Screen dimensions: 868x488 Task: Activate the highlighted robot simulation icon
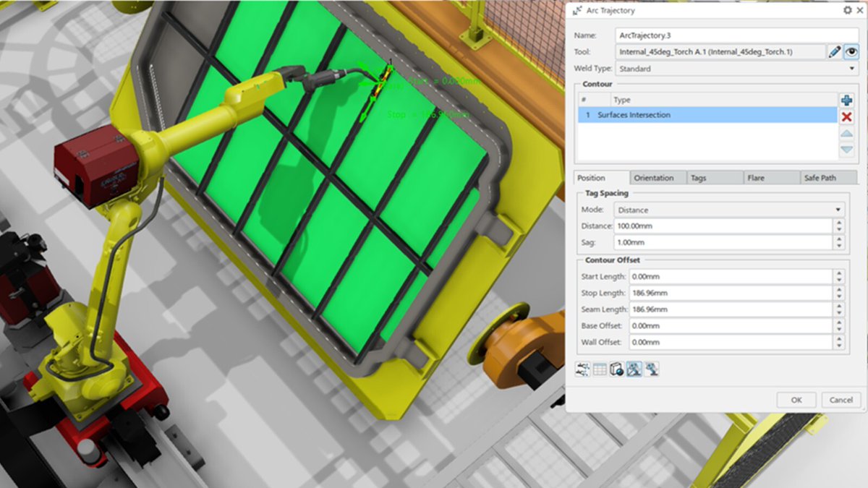(x=633, y=369)
